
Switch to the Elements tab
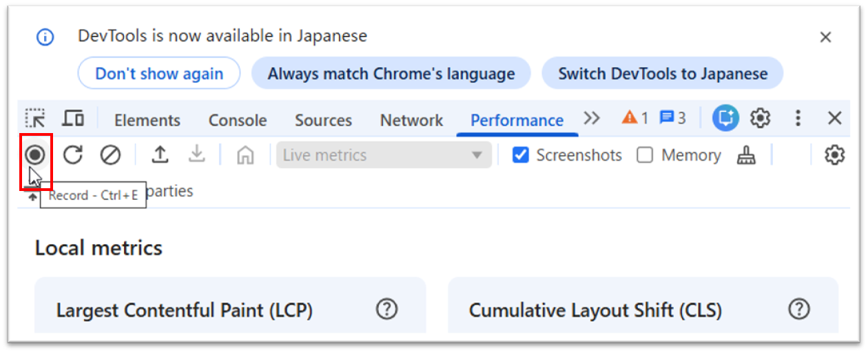[147, 120]
